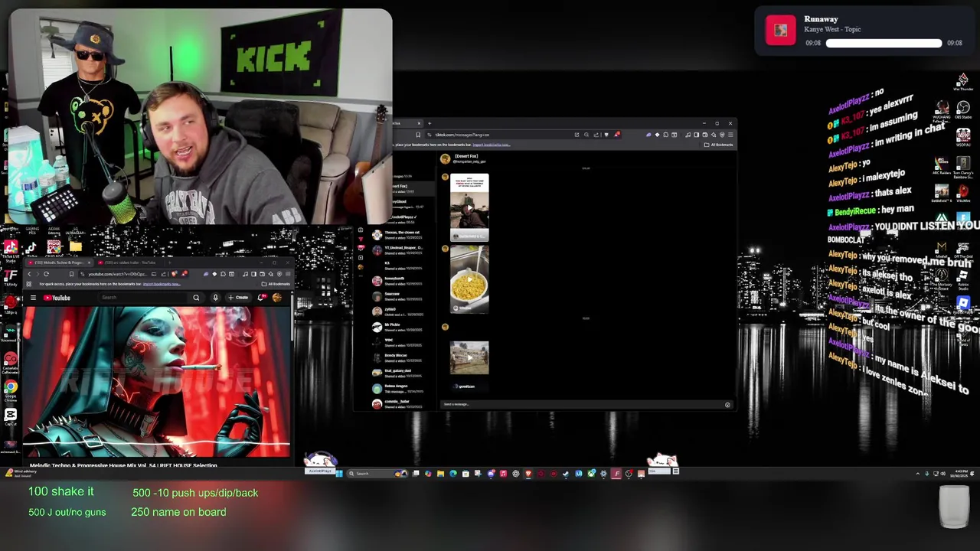Open the 'Salma Aragon' conversation
980x551 pixels.
[x=398, y=388]
